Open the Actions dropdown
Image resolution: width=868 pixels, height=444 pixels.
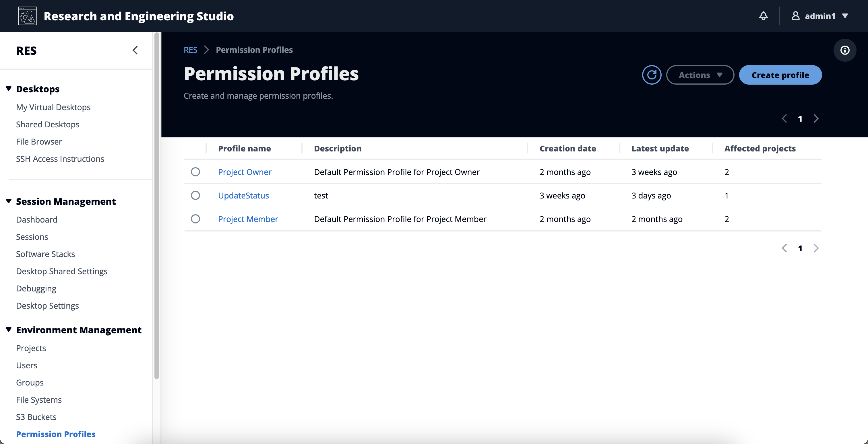[x=700, y=75]
